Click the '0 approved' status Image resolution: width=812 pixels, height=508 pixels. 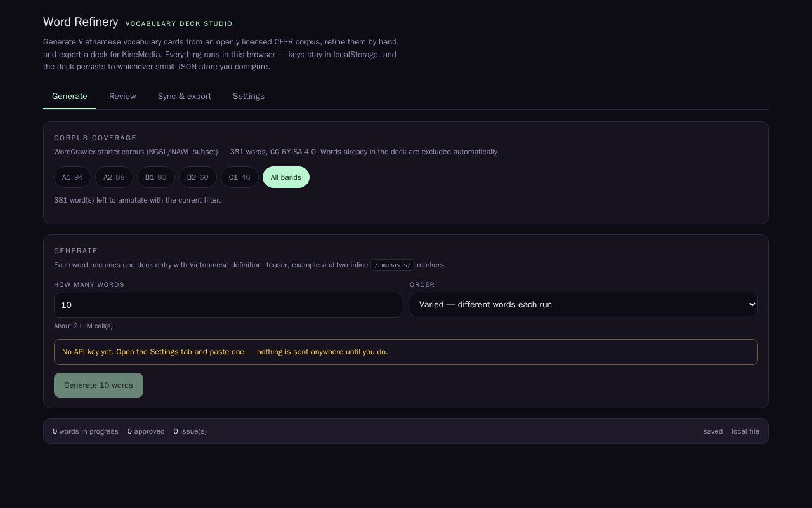point(146,431)
